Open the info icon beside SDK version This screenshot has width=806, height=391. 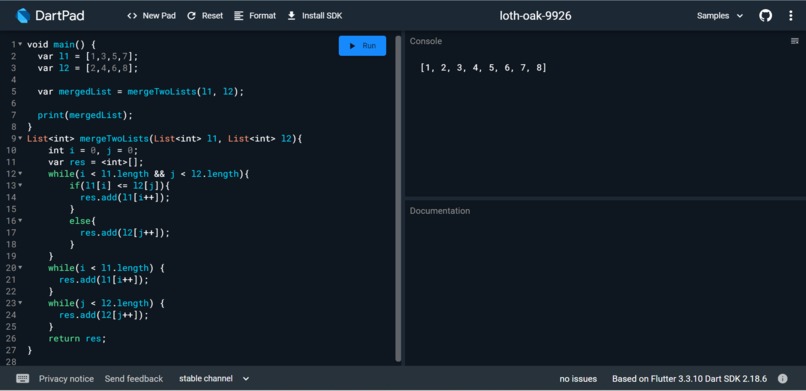(x=782, y=379)
